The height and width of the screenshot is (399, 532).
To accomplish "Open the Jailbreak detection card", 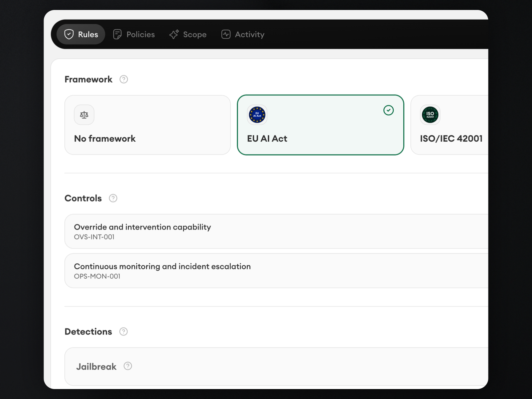I will click(276, 366).
